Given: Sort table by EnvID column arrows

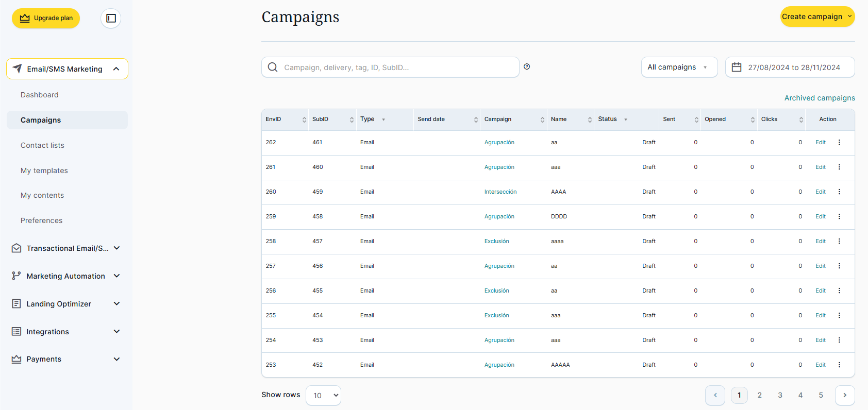Looking at the screenshot, I should tap(304, 119).
